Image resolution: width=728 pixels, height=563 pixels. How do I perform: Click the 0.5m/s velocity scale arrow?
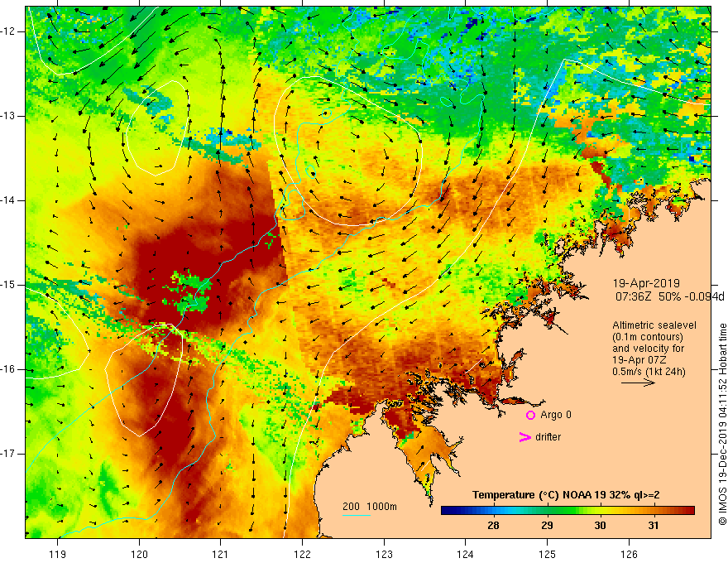coord(638,383)
